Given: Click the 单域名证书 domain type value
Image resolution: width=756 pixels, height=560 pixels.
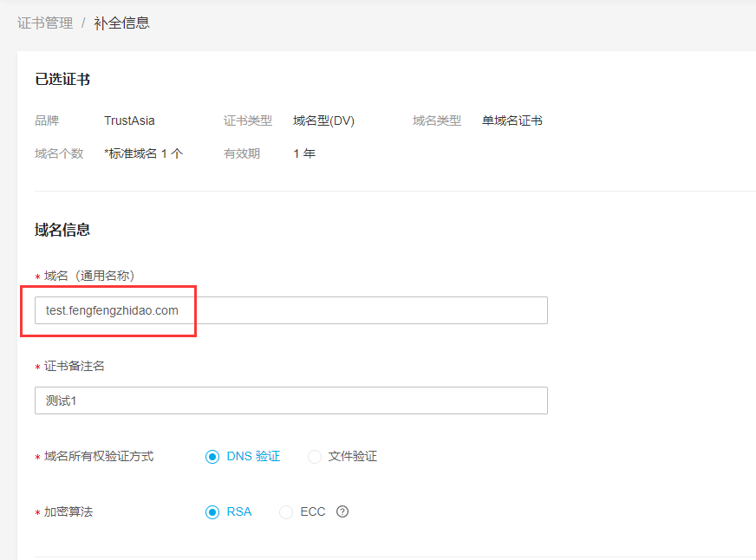Looking at the screenshot, I should click(512, 120).
